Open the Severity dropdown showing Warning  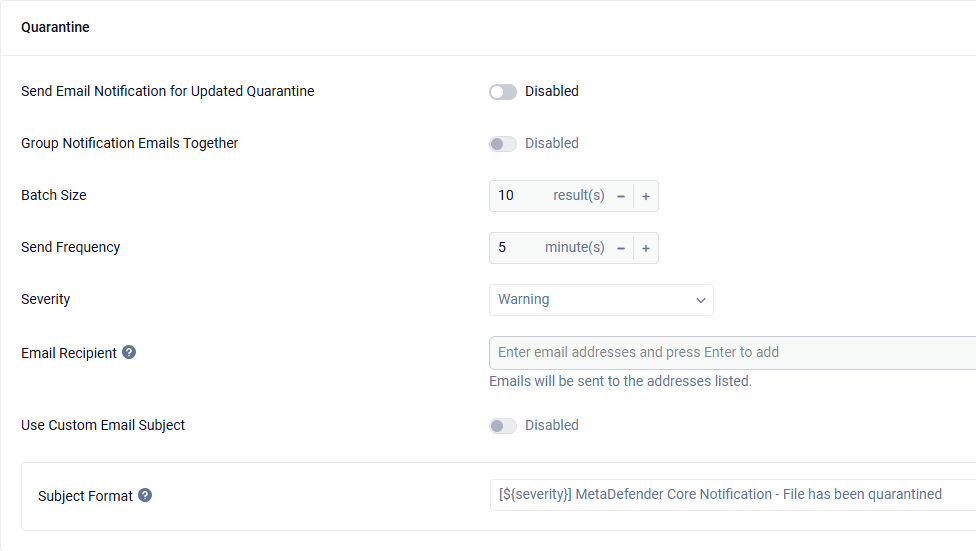click(x=601, y=300)
